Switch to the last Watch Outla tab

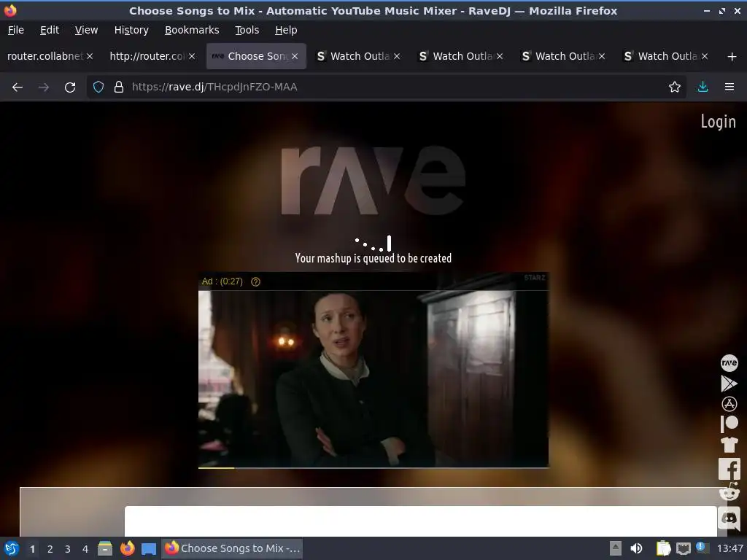(667, 56)
